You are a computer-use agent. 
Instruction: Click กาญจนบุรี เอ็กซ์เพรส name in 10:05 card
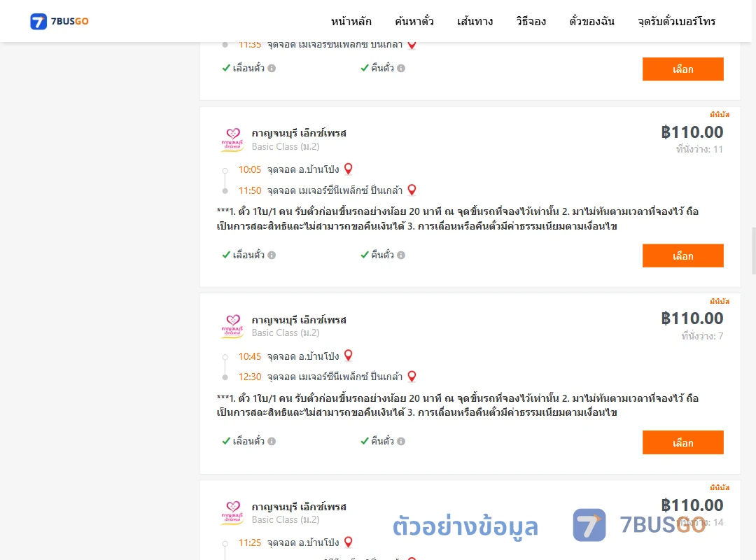tap(299, 133)
